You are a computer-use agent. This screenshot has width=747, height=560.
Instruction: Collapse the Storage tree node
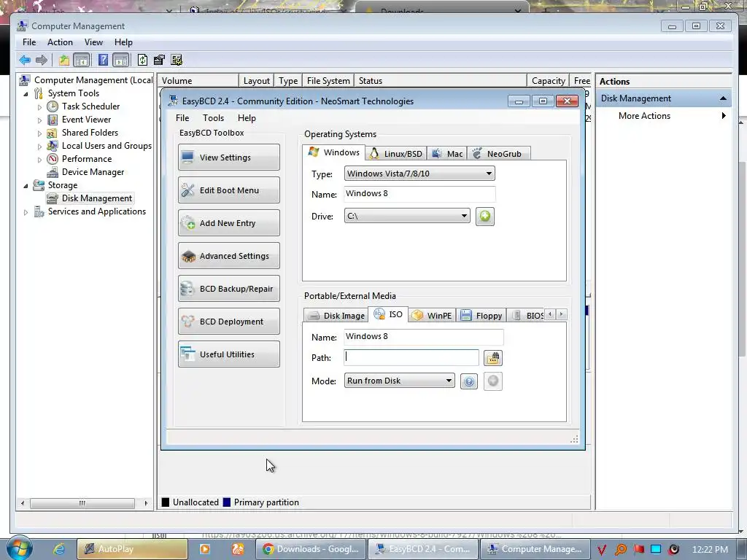click(26, 186)
